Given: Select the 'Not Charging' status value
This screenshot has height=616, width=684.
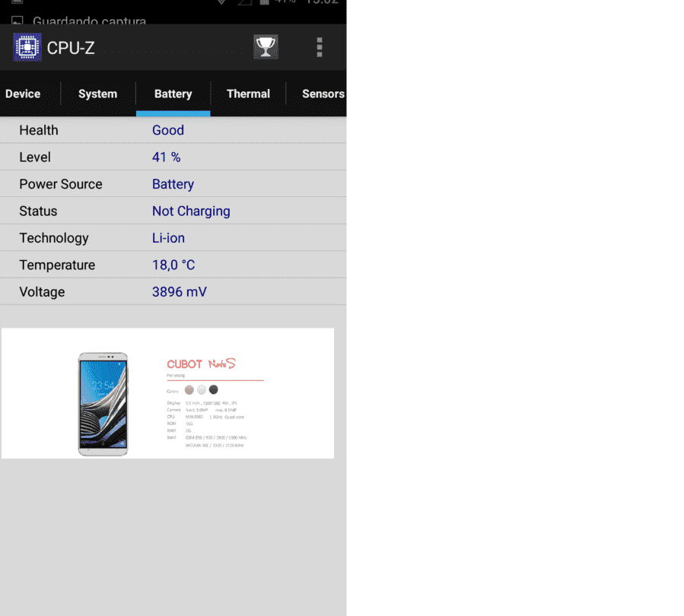Looking at the screenshot, I should (x=191, y=211).
